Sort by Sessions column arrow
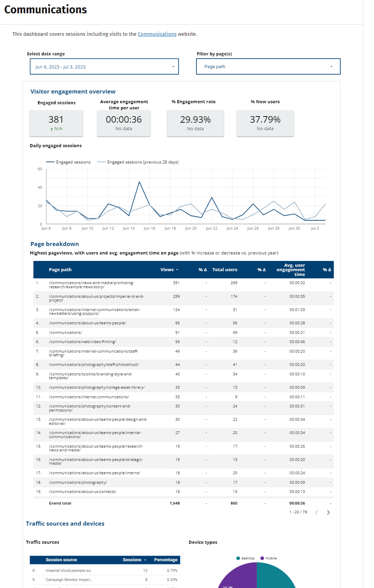This screenshot has height=588, width=374. pyautogui.click(x=145, y=560)
